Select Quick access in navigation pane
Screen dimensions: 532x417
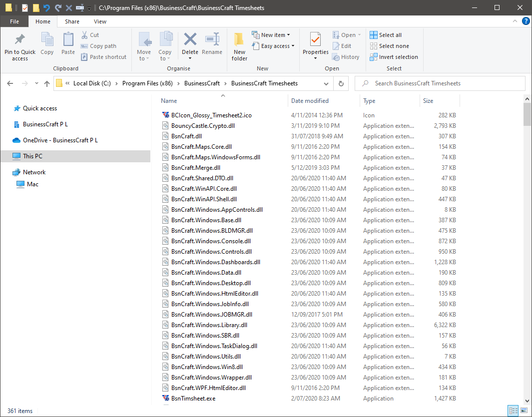pos(39,108)
